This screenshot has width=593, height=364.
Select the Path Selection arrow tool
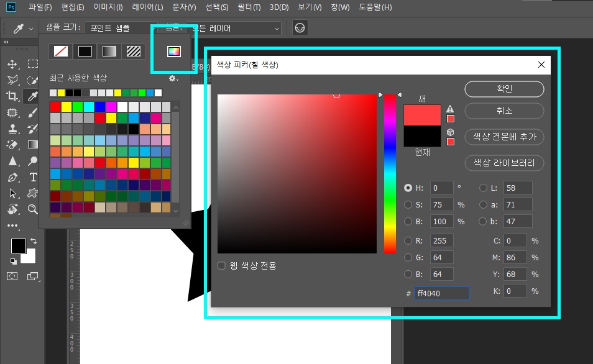point(12,193)
